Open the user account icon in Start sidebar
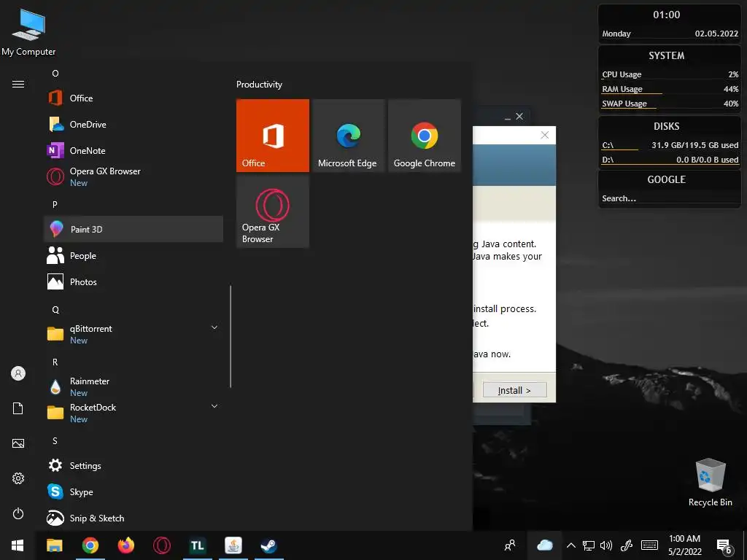 [x=18, y=373]
